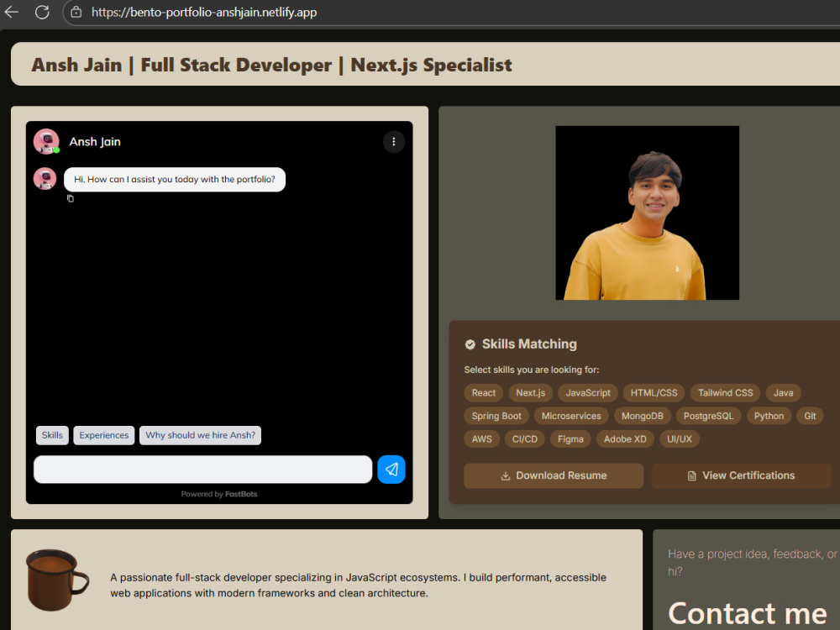Toggle the Adobe XD skill chip
This screenshot has width=840, height=630.
(x=625, y=438)
